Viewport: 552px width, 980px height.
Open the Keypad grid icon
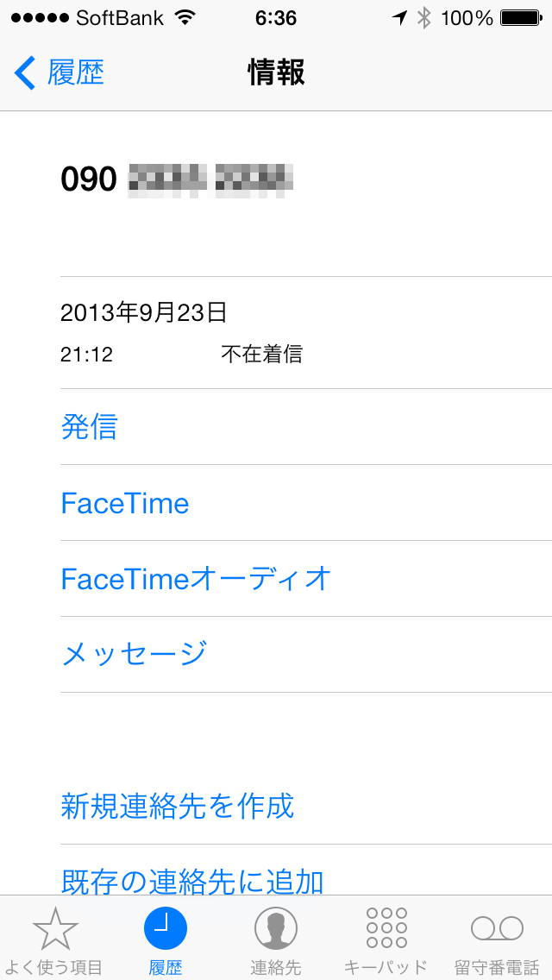coord(386,928)
